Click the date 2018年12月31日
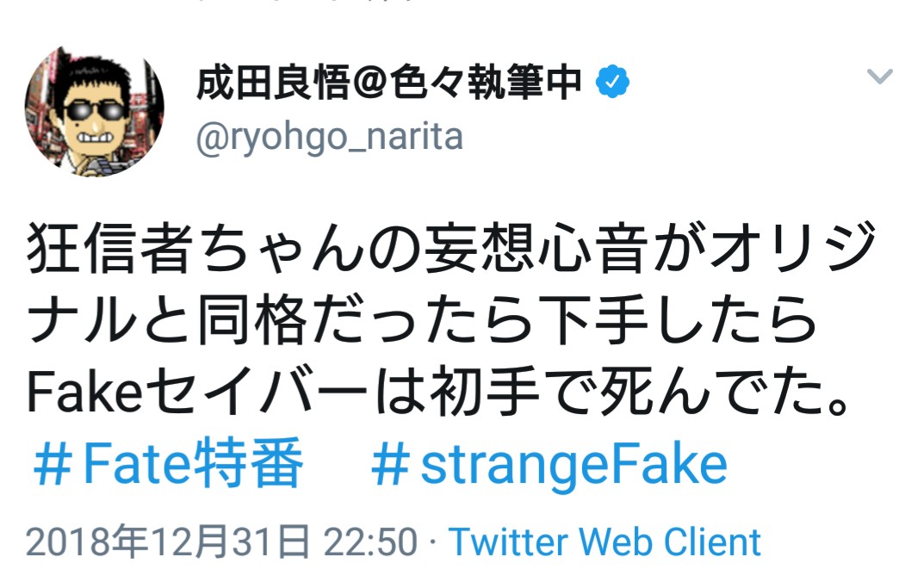This screenshot has width=924, height=575. coord(169,543)
